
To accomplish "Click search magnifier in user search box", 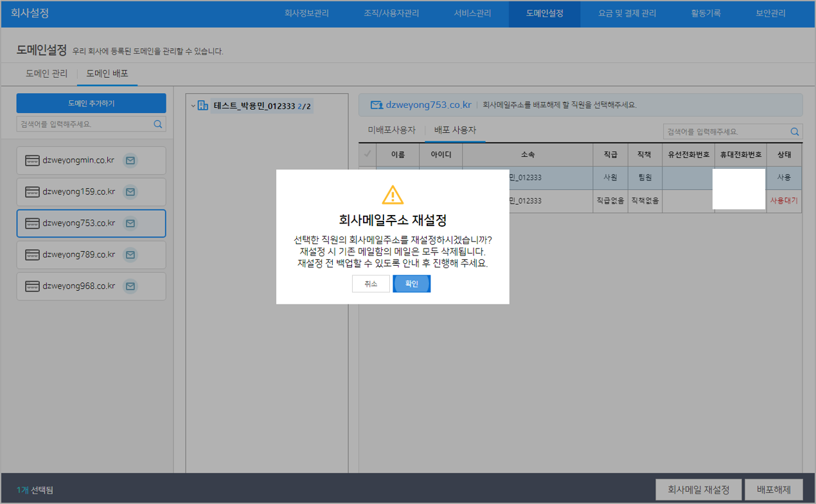I will click(x=795, y=132).
